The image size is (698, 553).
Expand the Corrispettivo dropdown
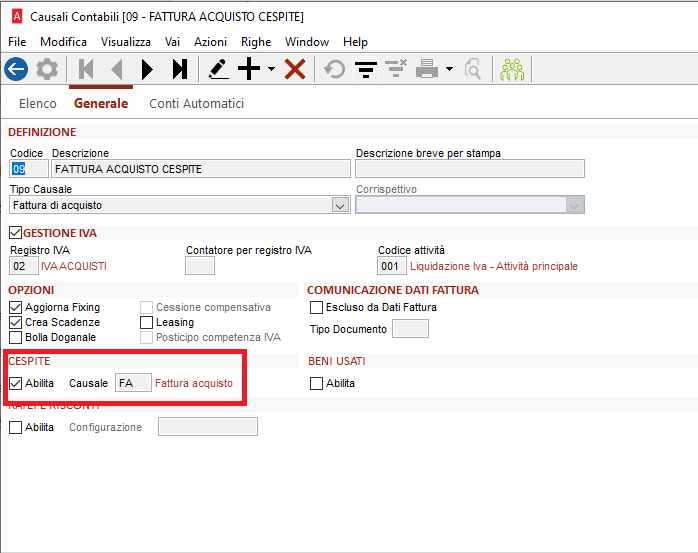(574, 205)
